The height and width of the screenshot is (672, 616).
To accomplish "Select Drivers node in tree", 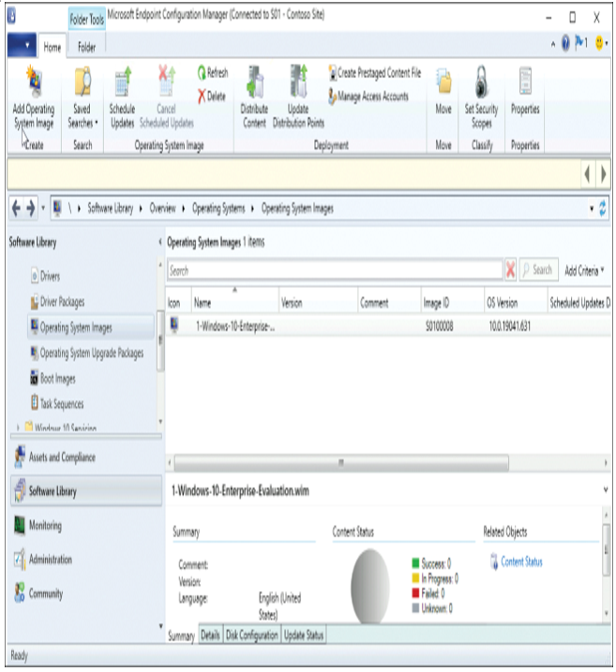I will click(45, 276).
